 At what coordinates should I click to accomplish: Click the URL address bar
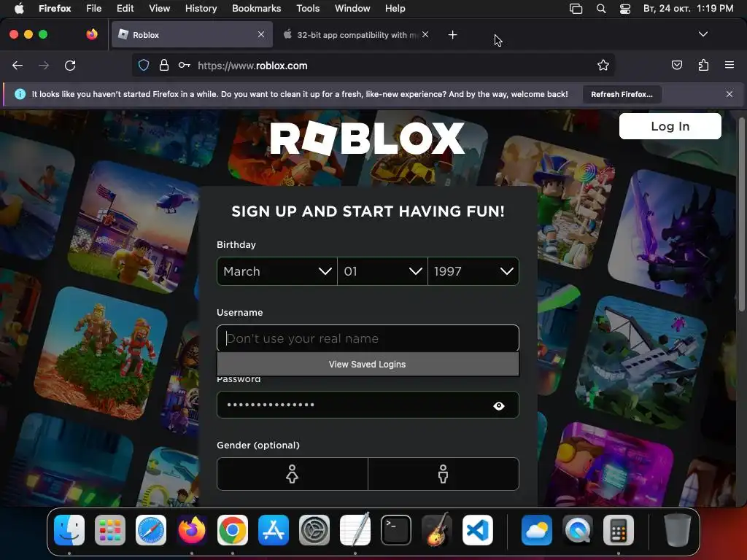coord(373,65)
